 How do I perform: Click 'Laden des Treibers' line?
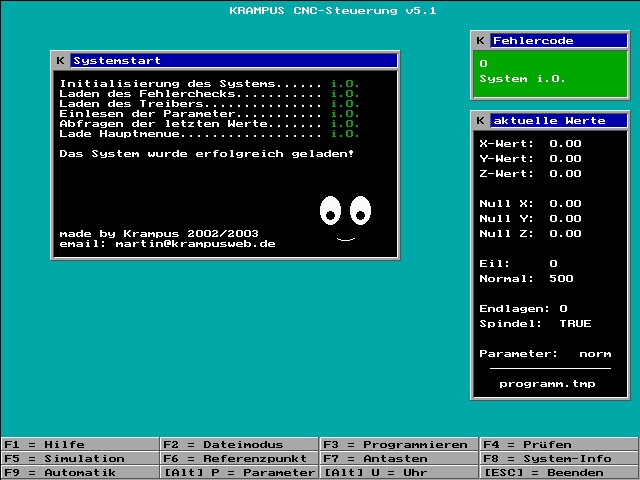(x=209, y=104)
